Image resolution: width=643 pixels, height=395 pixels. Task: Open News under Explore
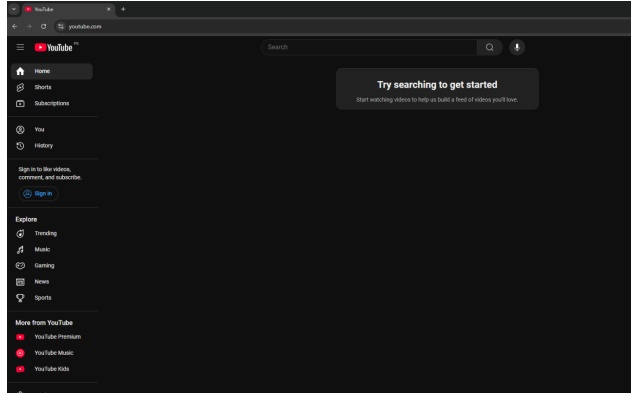52,282
